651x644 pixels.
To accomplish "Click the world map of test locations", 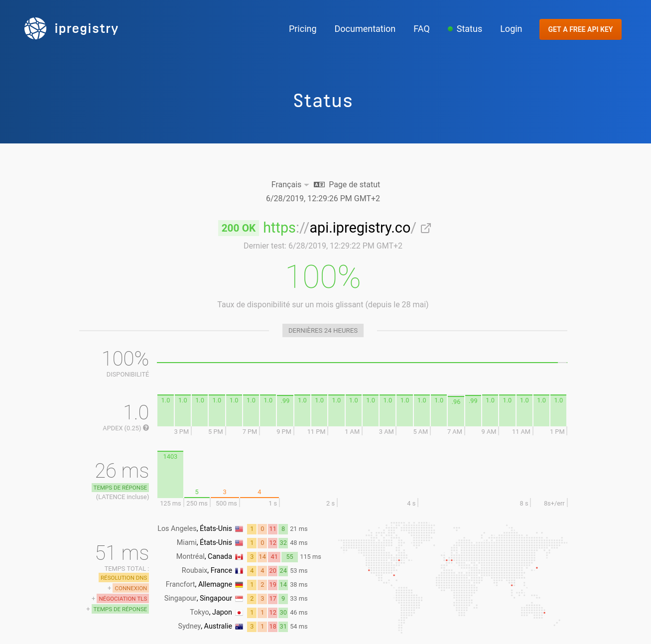I will (x=452, y=578).
